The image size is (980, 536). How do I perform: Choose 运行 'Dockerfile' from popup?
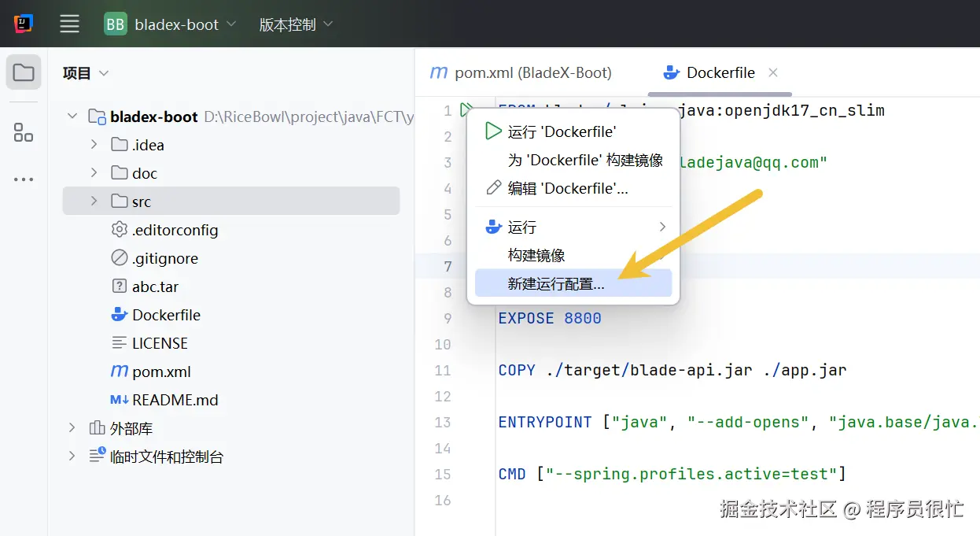pyautogui.click(x=573, y=131)
